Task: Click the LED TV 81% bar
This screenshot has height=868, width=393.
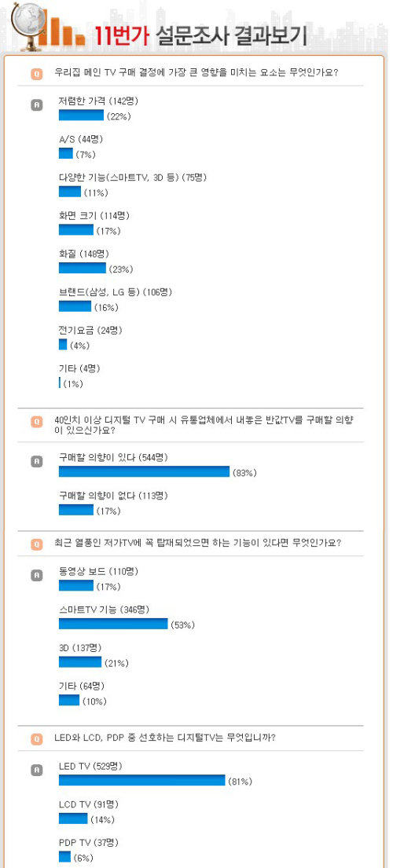Action: click(141, 781)
